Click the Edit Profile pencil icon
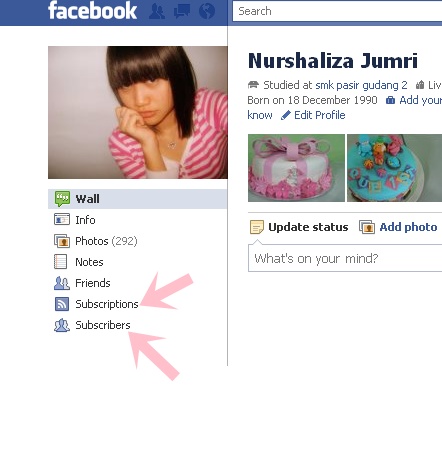 pos(286,115)
